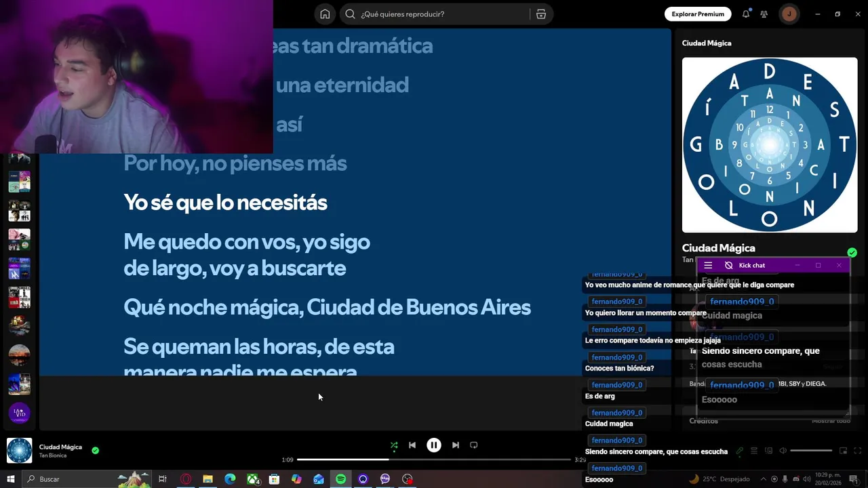The image size is (868, 488).
Task: Toggle the lyrics microphone icon
Action: pyautogui.click(x=740, y=451)
